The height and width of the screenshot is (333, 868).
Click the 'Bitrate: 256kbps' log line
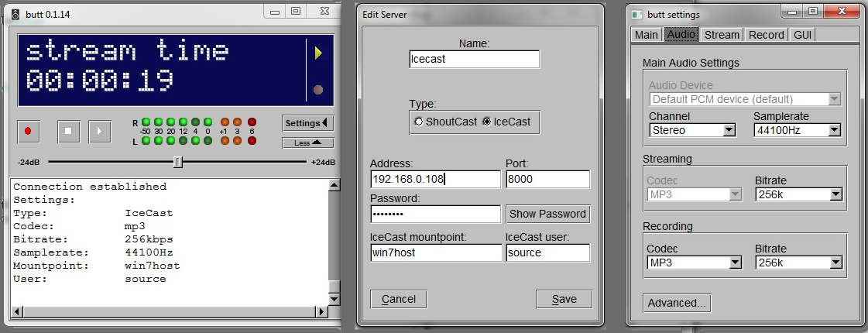coord(93,239)
